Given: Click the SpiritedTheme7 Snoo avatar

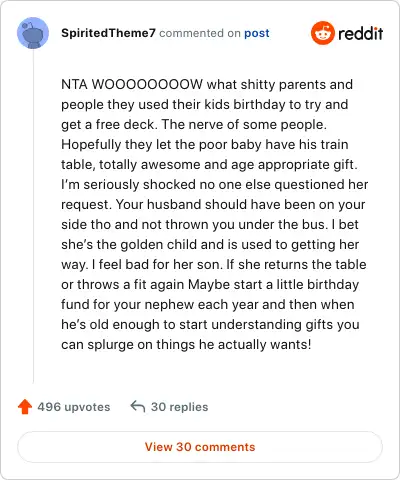Looking at the screenshot, I should click(33, 33).
